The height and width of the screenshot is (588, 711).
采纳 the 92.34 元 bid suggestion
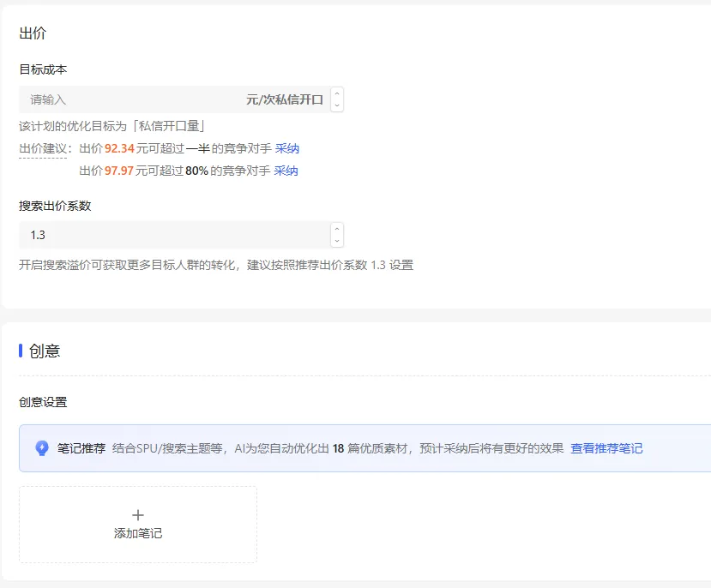click(286, 148)
